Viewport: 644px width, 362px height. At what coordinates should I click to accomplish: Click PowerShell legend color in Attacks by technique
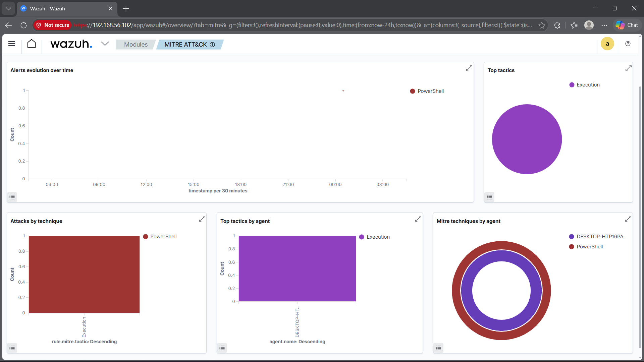click(x=146, y=237)
